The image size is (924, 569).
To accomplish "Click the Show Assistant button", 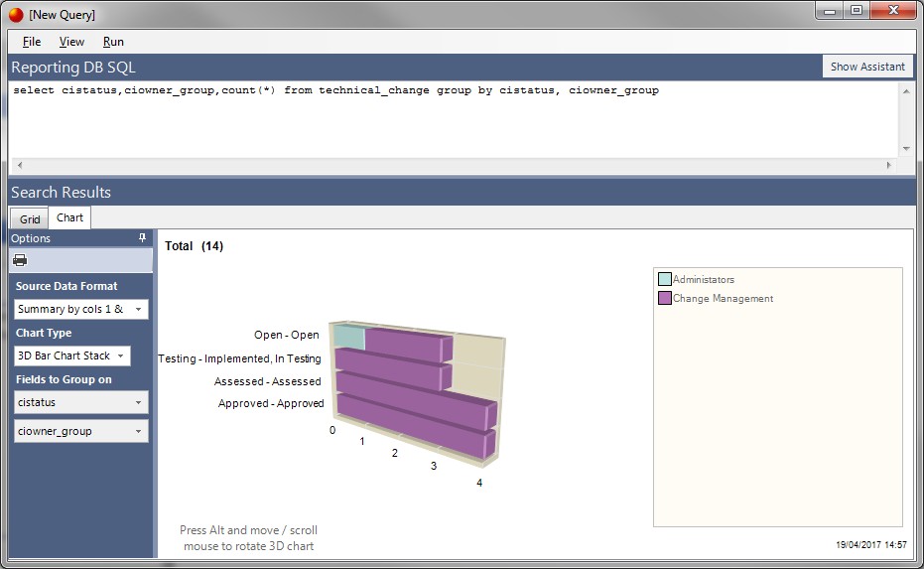I will 867,67.
